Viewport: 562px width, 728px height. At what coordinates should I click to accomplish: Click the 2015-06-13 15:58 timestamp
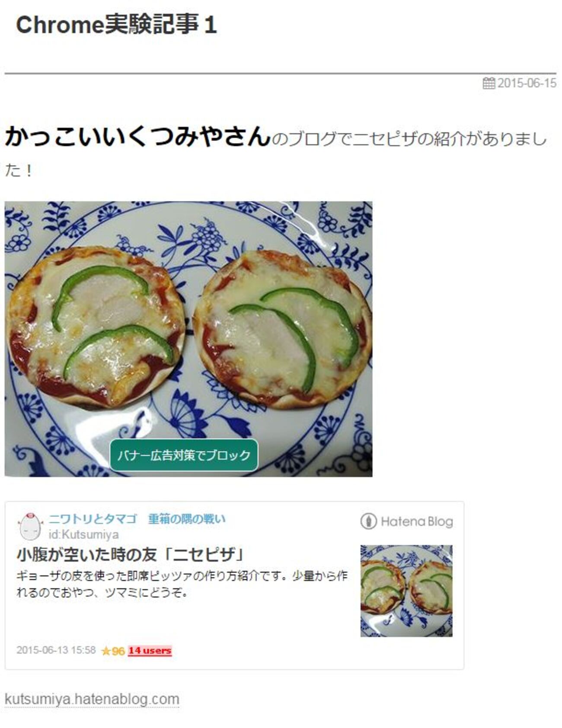[x=56, y=650]
